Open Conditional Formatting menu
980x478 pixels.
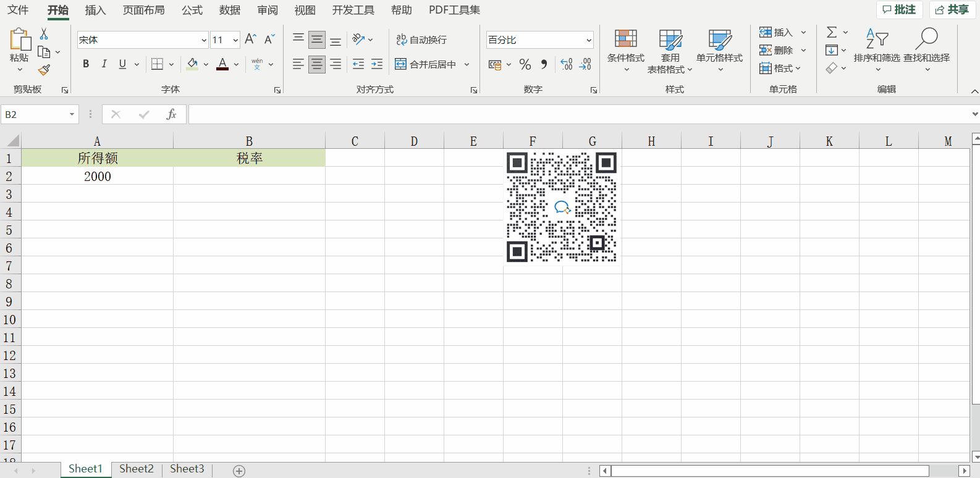(x=626, y=51)
